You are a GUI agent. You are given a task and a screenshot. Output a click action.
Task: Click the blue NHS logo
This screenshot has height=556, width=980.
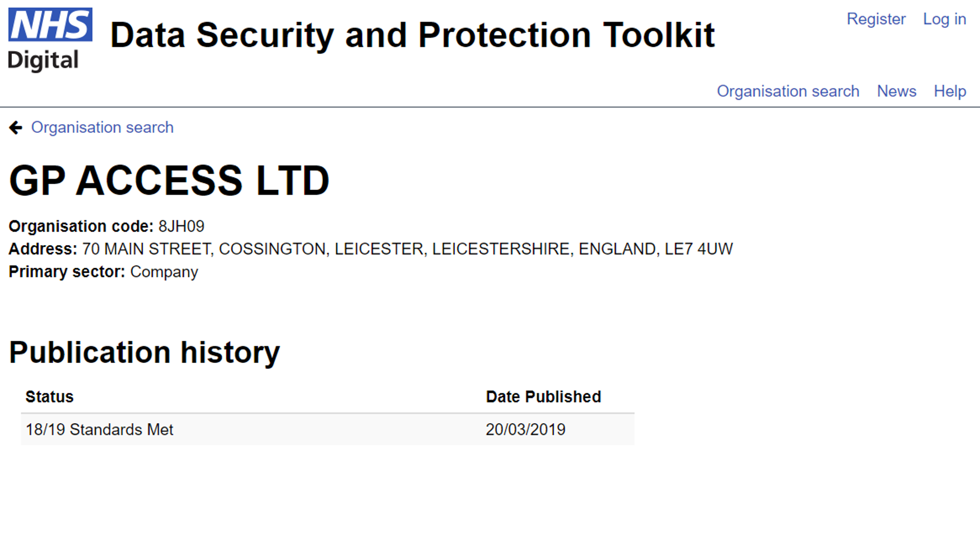[50, 25]
